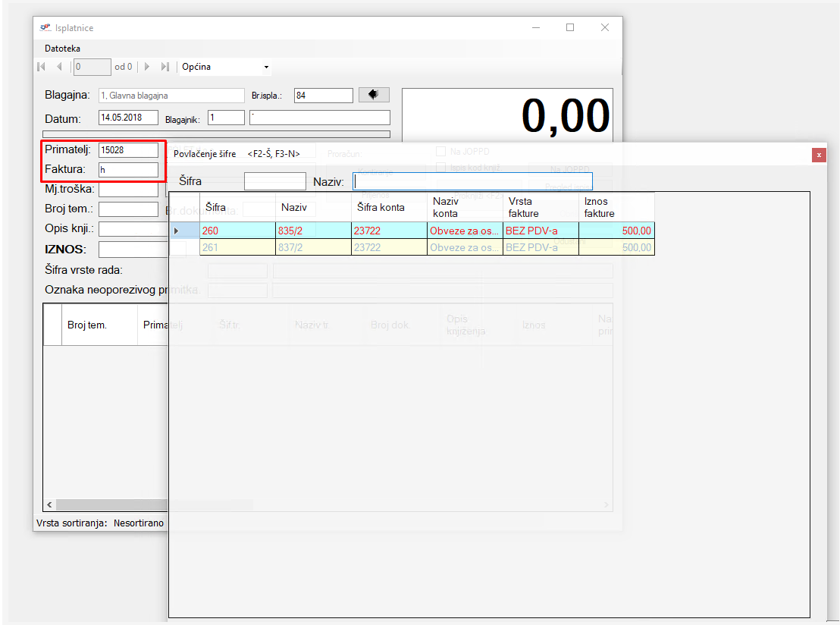Open the Datoteka menu
This screenshot has height=625, width=840.
[x=62, y=49]
